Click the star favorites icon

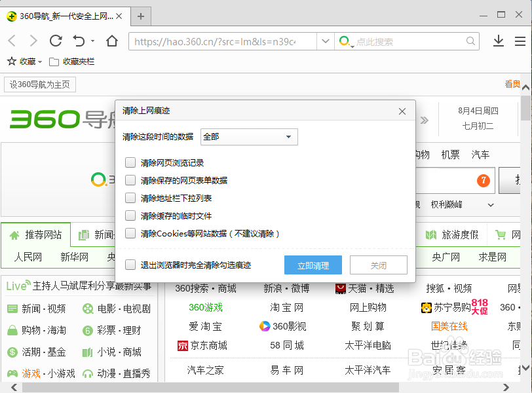tap(12, 62)
